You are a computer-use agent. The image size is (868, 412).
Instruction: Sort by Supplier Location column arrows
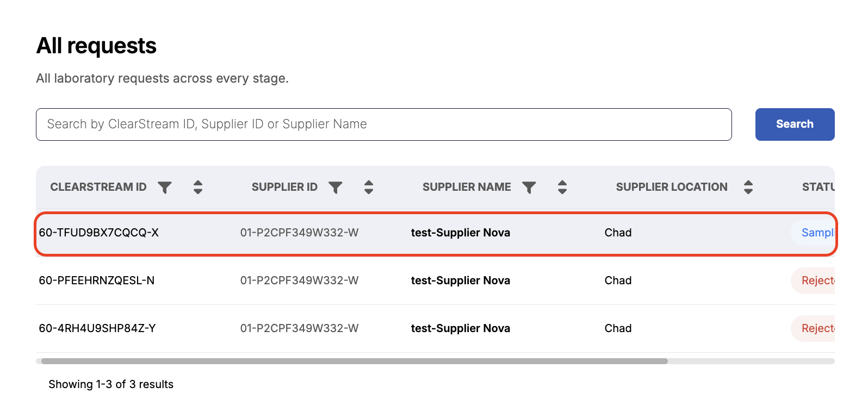(748, 187)
